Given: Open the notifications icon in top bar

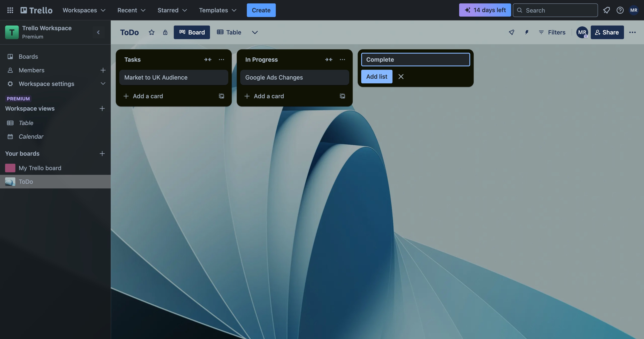Looking at the screenshot, I should click(x=607, y=10).
